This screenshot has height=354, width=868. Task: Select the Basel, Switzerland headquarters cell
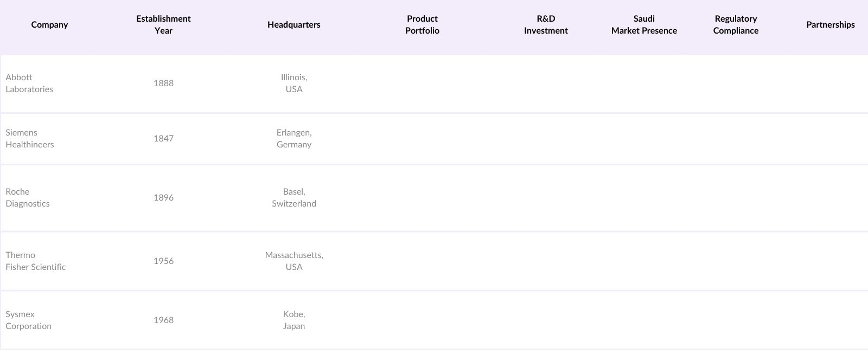coord(294,198)
